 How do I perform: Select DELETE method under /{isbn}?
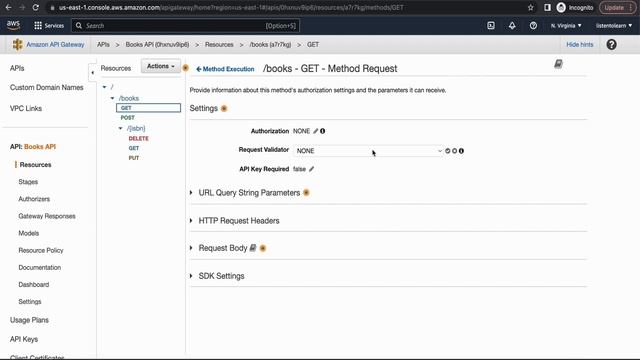click(x=138, y=138)
